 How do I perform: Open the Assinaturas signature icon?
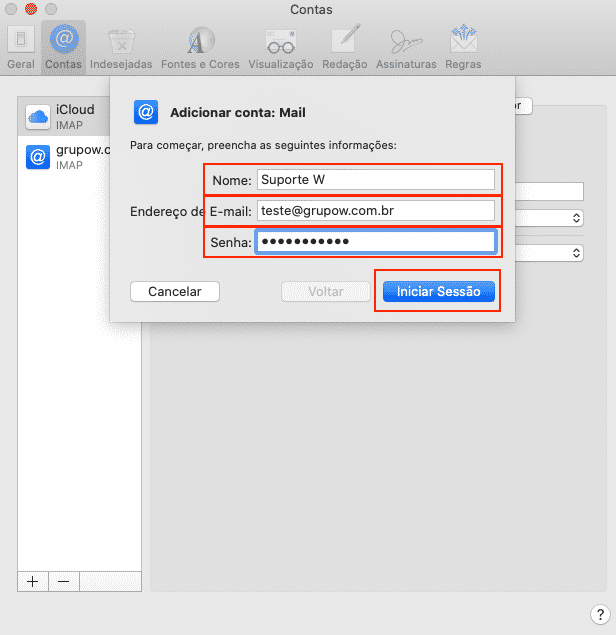tap(406, 41)
